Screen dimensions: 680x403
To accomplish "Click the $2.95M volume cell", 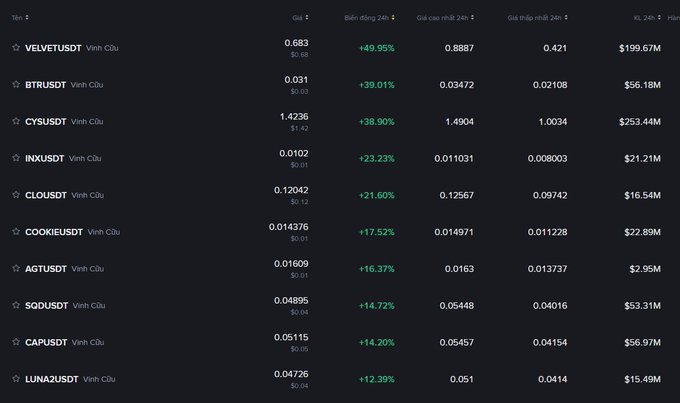I will 645,269.
